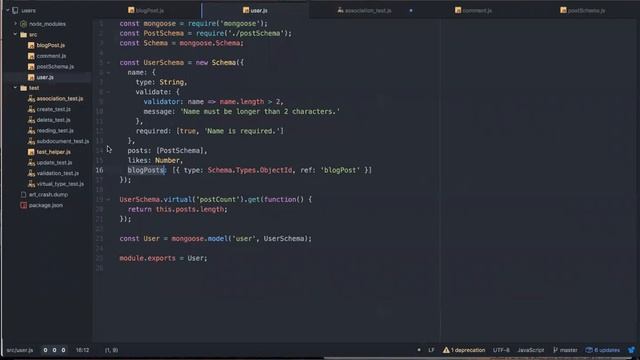640x360 pixels.
Task: Click the icon beside subdocument_test.js
Action: click(x=31, y=141)
